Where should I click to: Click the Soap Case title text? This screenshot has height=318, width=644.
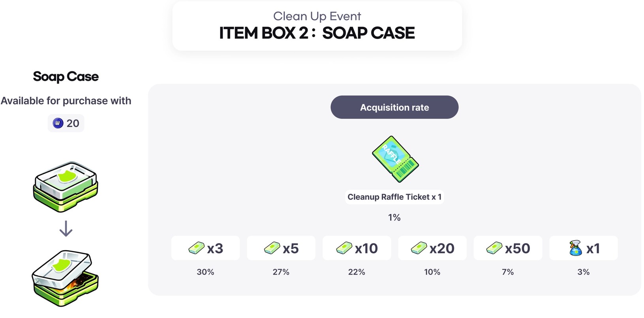66,76
